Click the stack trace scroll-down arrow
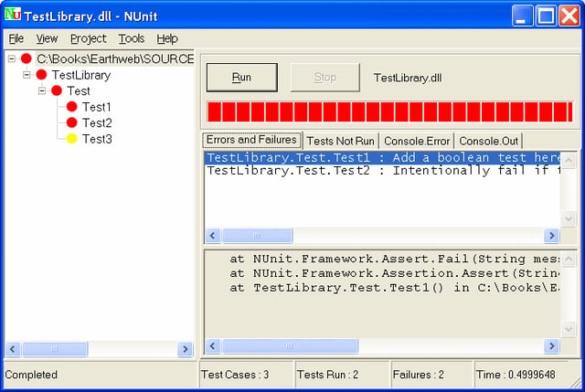 point(569,329)
